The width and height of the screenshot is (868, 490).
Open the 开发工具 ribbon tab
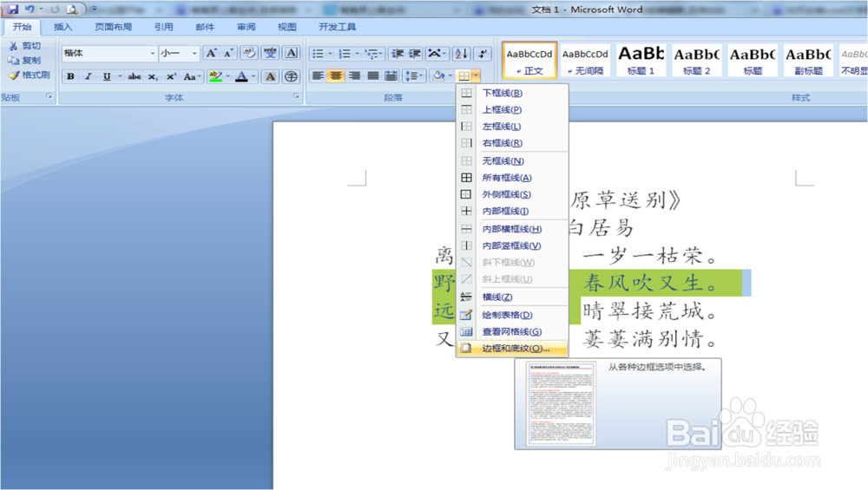click(x=337, y=27)
